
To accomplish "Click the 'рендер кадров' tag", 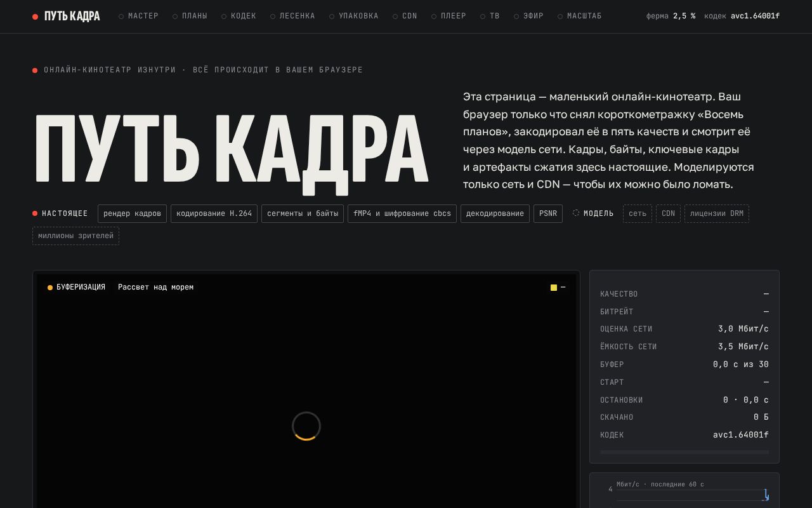I will (132, 213).
